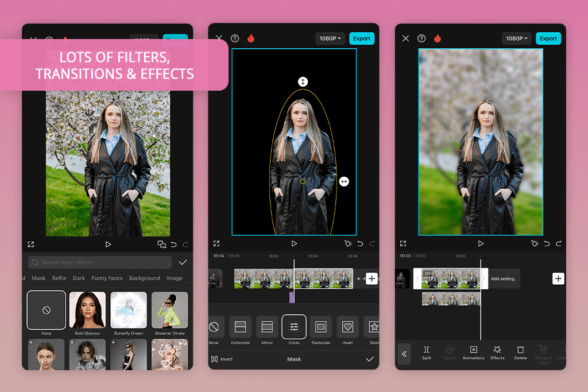Redo the action in middle phone
Viewport: 588px width, 392px height.
click(x=372, y=243)
